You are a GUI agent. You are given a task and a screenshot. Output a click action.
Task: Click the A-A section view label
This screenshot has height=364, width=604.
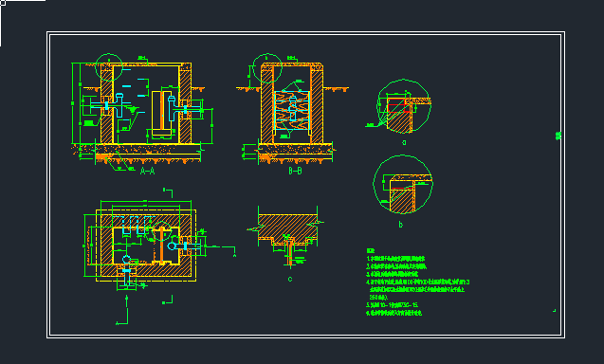tap(148, 171)
